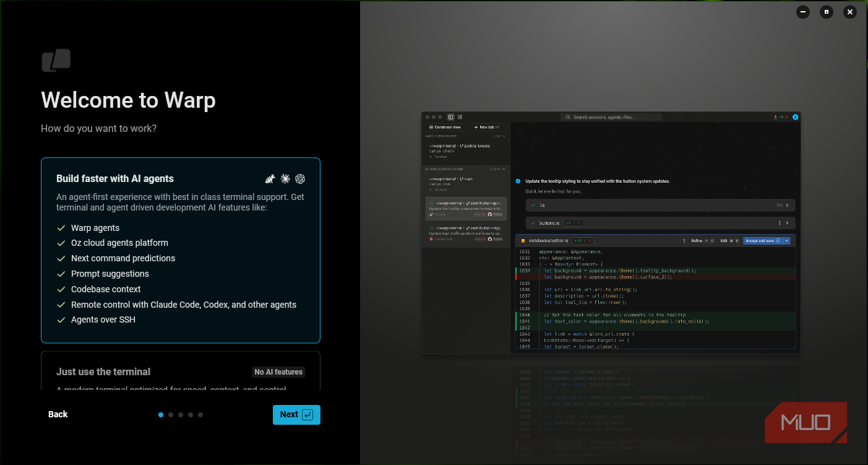Click the Warp agent icon left of the Claude icon
Screen dimensions: 868x465
(270, 179)
